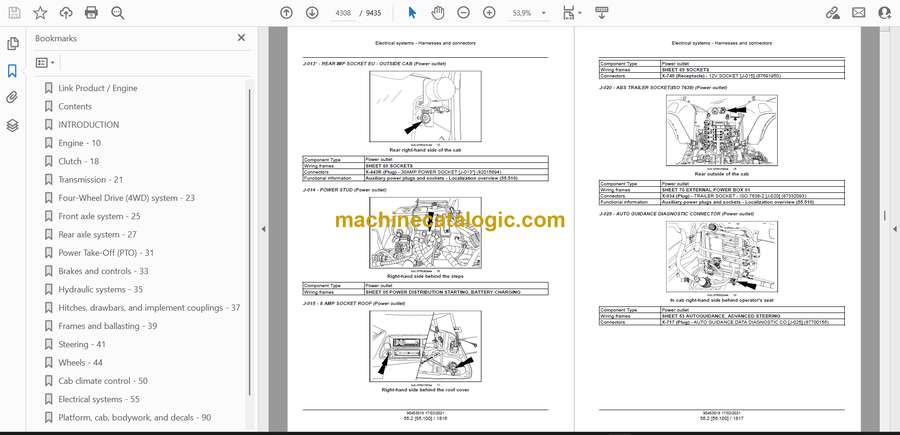Click the ABS trailer socket diagram image
The height and width of the screenshot is (435, 900).
click(x=721, y=130)
